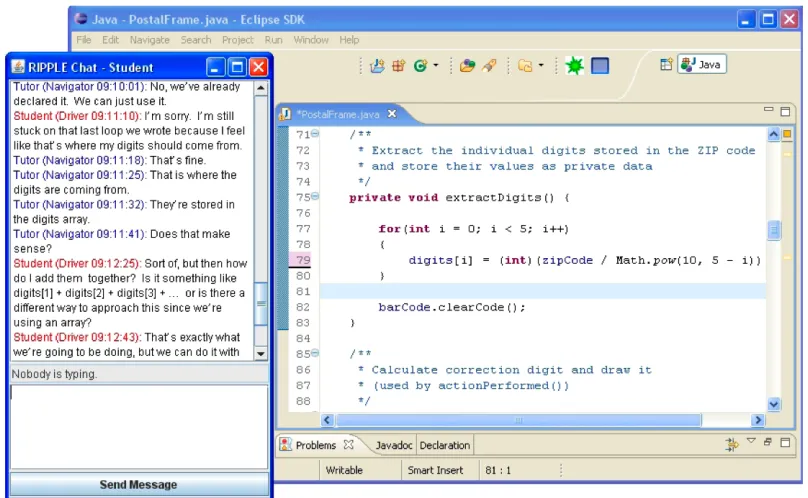The width and height of the screenshot is (808, 498).
Task: Click the blue square toolbar icon
Action: coord(600,65)
